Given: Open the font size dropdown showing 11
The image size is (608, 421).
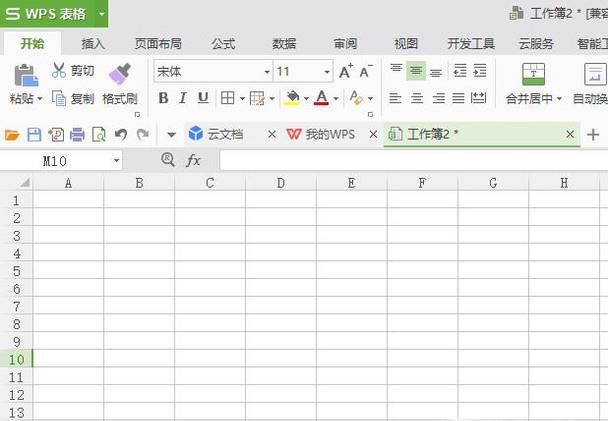Looking at the screenshot, I should click(x=327, y=72).
